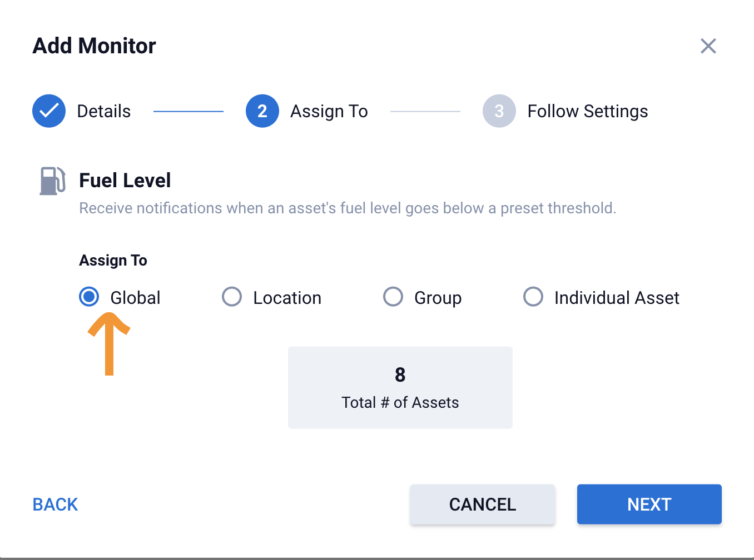Go to the Details step label
754x560 pixels.
(103, 111)
